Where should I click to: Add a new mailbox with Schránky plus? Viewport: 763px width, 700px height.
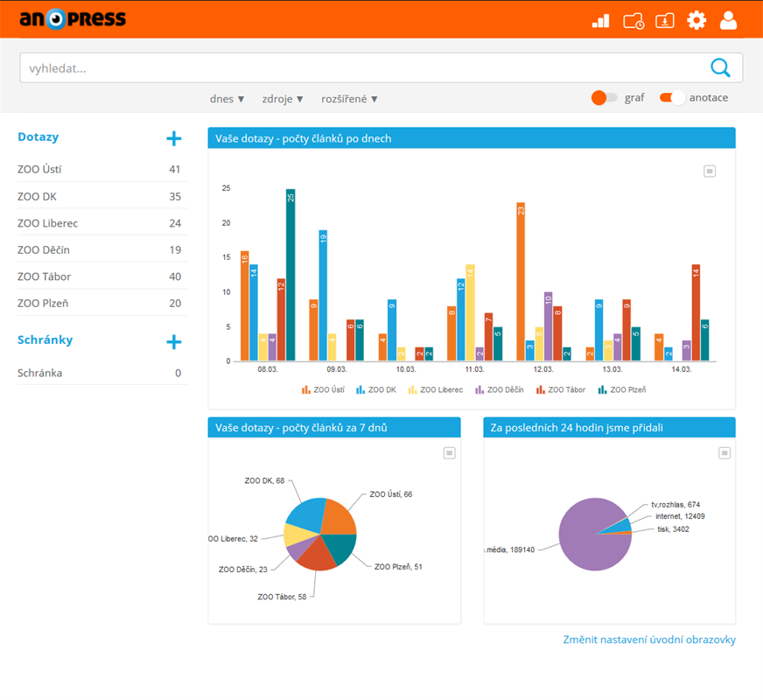(174, 341)
